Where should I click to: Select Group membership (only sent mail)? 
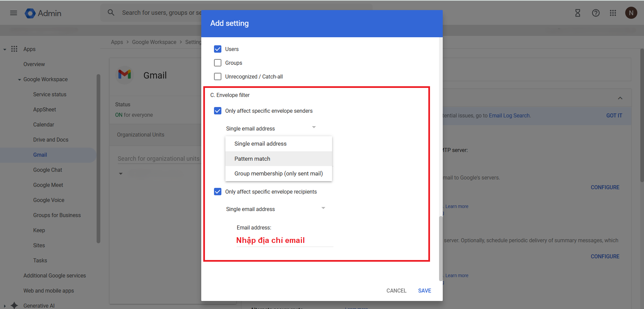(278, 173)
